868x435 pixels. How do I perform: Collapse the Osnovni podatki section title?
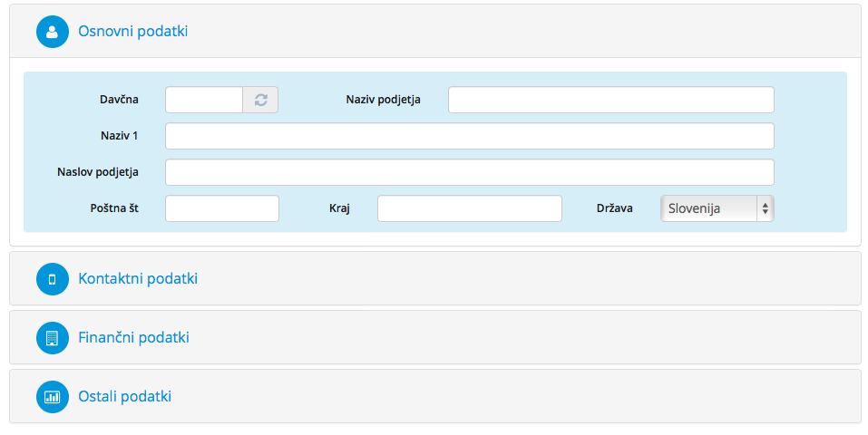[x=132, y=32]
